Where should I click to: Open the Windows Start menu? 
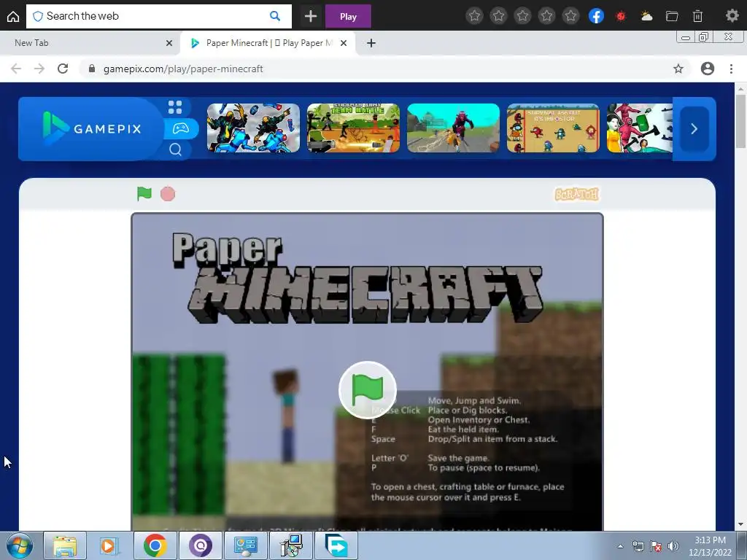pyautogui.click(x=20, y=545)
